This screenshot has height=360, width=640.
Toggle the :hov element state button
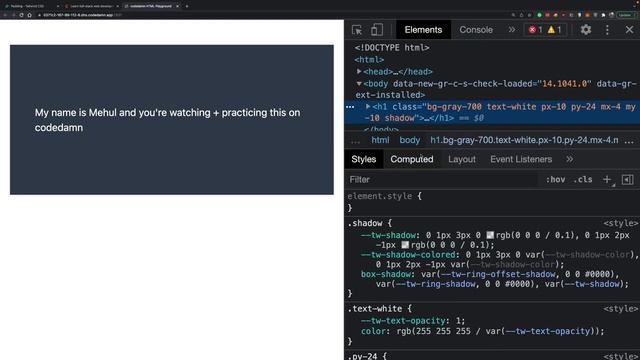pos(556,180)
